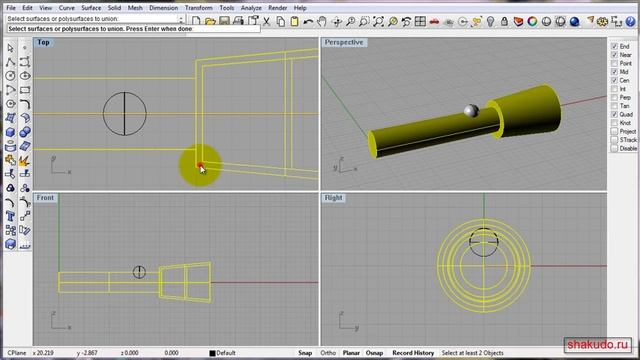640x360 pixels.
Task: Toggle the Near osnap checkbox
Action: pos(614,55)
